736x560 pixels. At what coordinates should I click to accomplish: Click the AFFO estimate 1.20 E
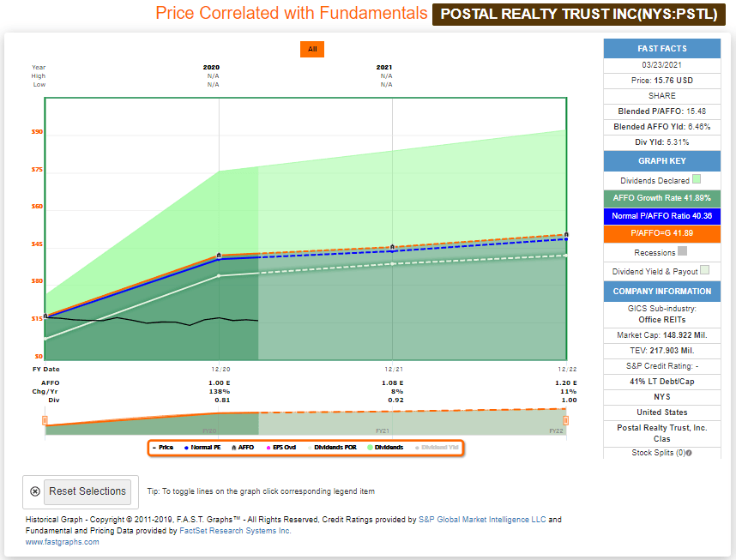(565, 383)
